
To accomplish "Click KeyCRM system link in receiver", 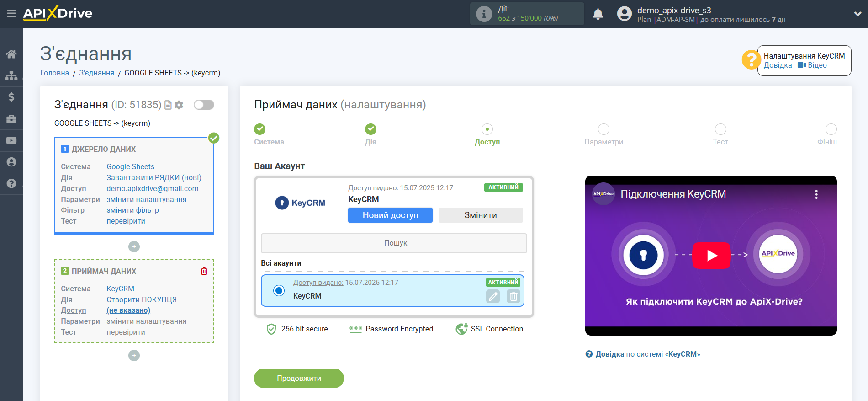I will point(121,289).
